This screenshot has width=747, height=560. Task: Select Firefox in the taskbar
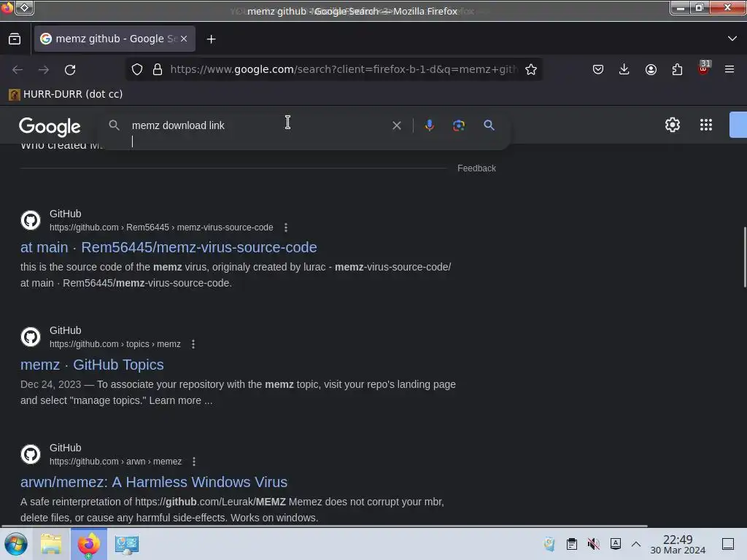tap(88, 544)
